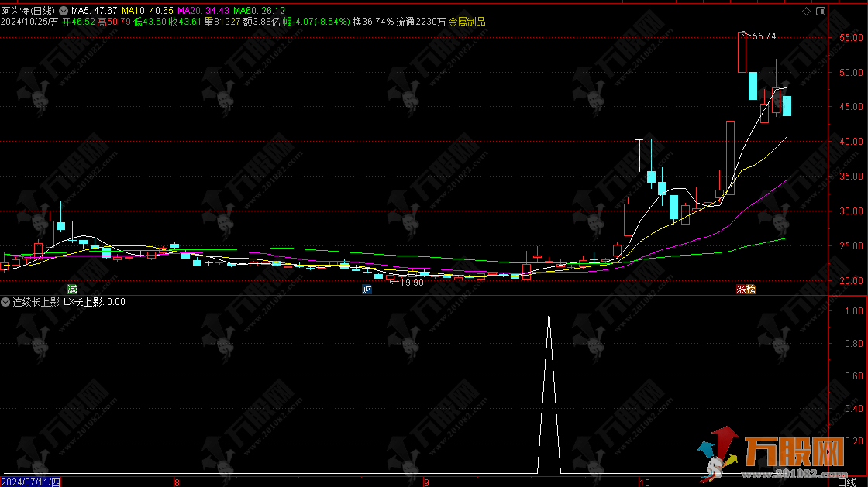Viewport: 868px width, 487px height.
Task: Click the MA10: 40.65 label
Action: pyautogui.click(x=147, y=11)
